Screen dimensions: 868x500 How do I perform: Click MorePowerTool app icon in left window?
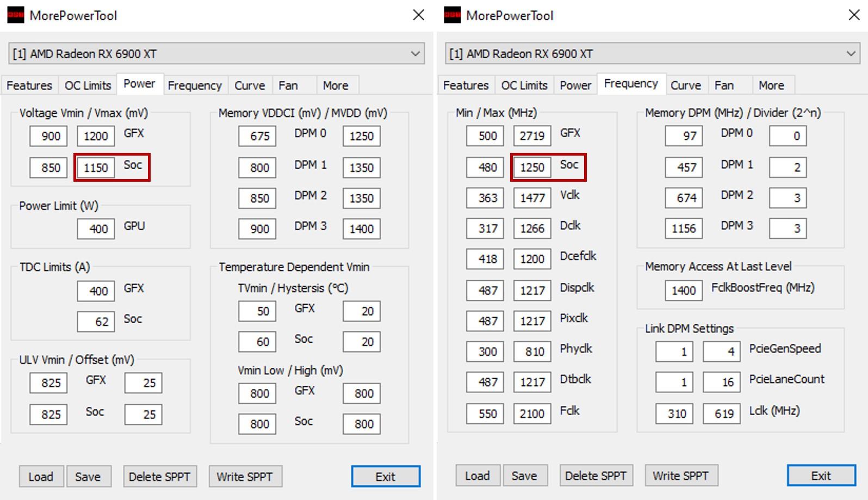tap(16, 15)
